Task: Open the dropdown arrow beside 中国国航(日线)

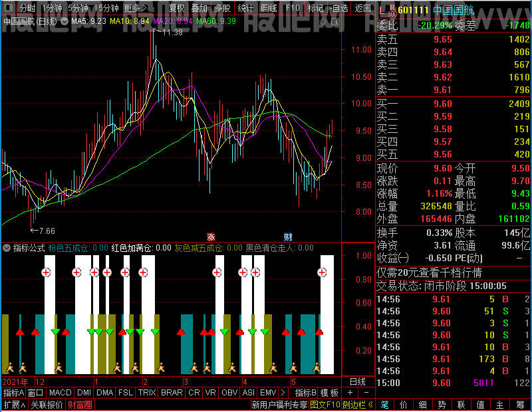Action: 64,21
